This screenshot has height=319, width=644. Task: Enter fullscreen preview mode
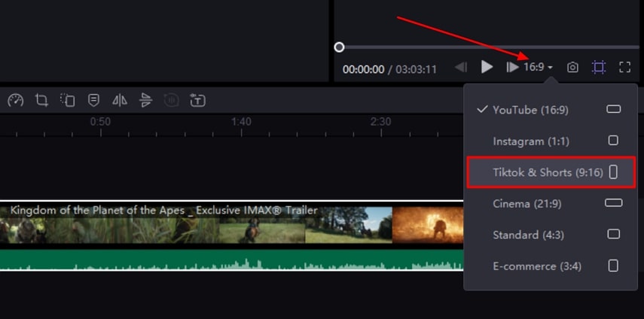click(x=624, y=67)
